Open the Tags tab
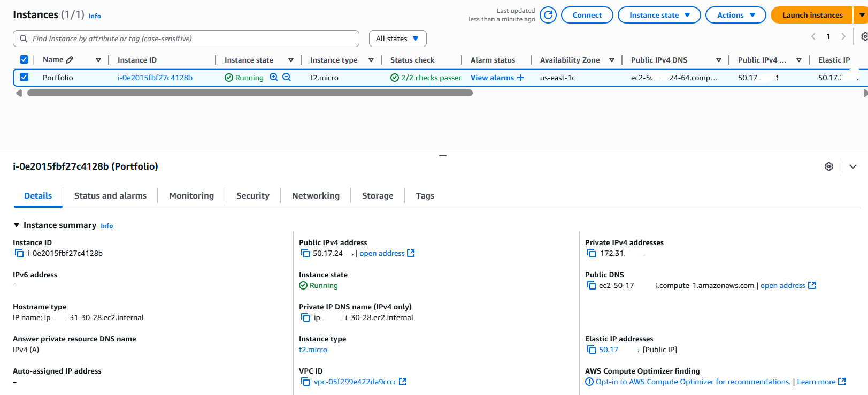This screenshot has width=868, height=395. click(425, 196)
